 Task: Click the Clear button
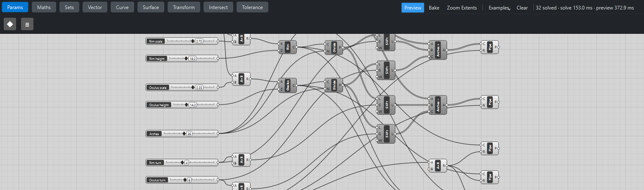522,8
